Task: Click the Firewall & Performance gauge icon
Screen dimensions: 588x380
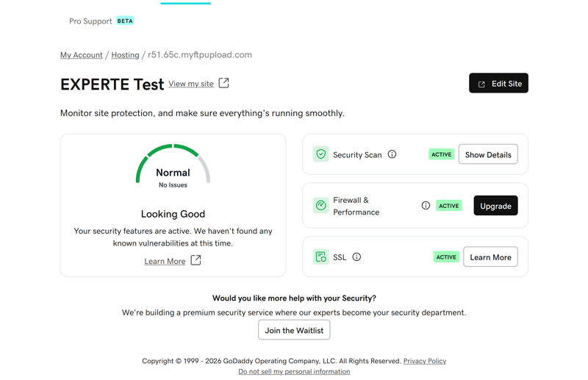Action: pyautogui.click(x=320, y=205)
